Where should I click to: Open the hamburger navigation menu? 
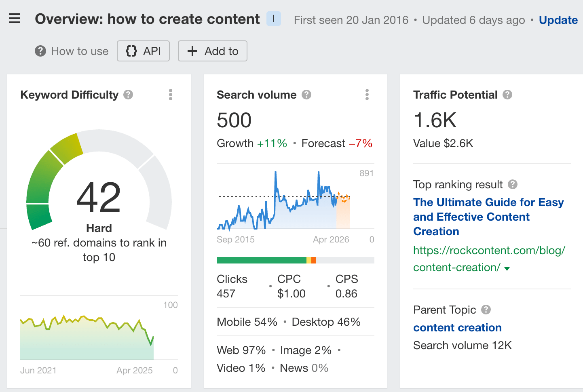(x=15, y=18)
